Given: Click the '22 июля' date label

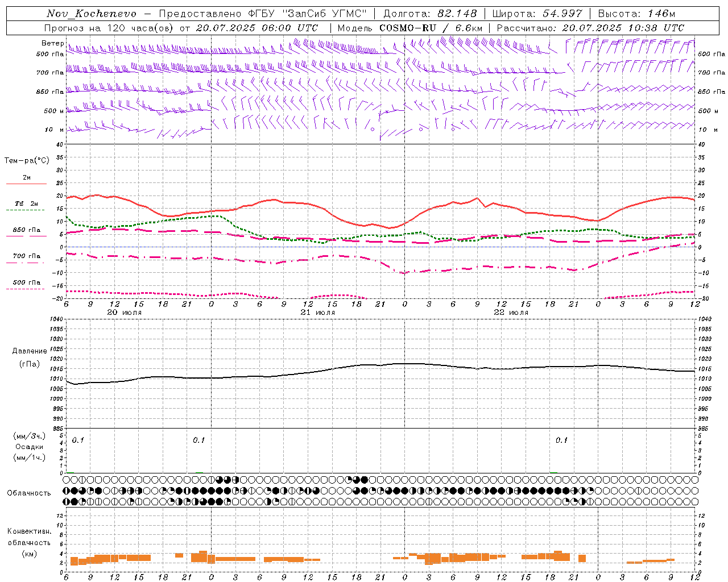Looking at the screenshot, I should click(511, 313).
